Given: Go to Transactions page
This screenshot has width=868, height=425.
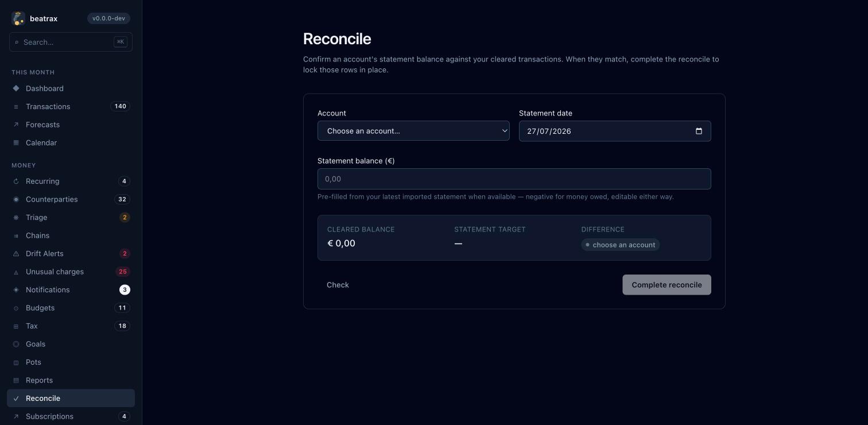Looking at the screenshot, I should pyautogui.click(x=71, y=106).
